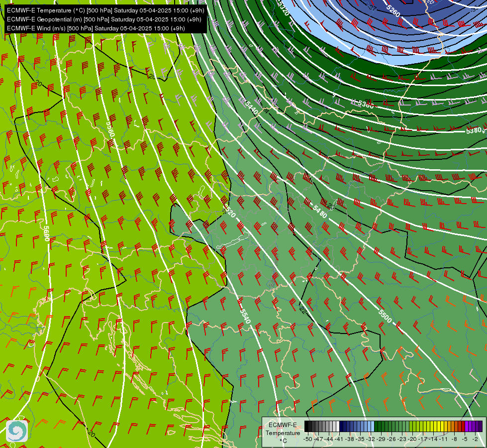The width and height of the screenshot is (487, 448).
Task: Click the -50 legend tick label
Action: coord(308,439)
